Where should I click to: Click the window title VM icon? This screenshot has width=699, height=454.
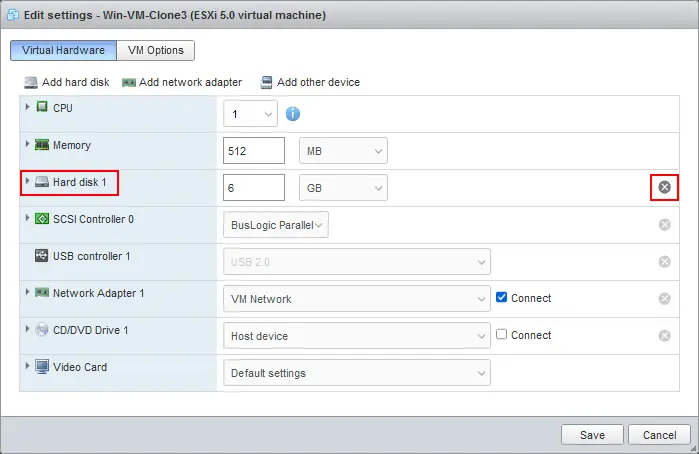tap(13, 15)
